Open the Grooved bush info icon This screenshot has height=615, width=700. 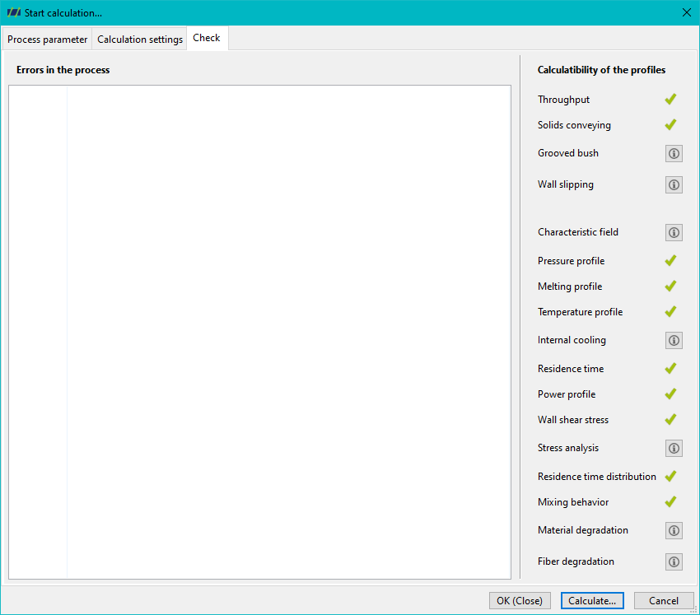pyautogui.click(x=674, y=153)
